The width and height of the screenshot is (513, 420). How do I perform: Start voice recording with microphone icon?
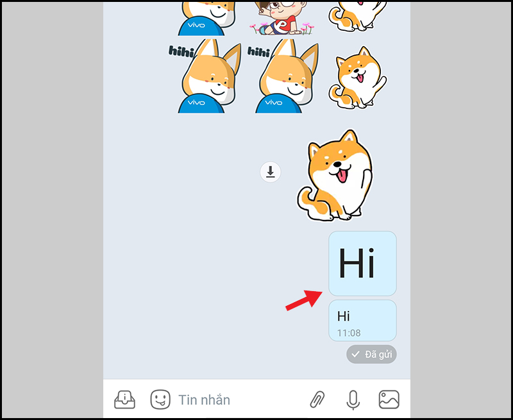coord(353,400)
